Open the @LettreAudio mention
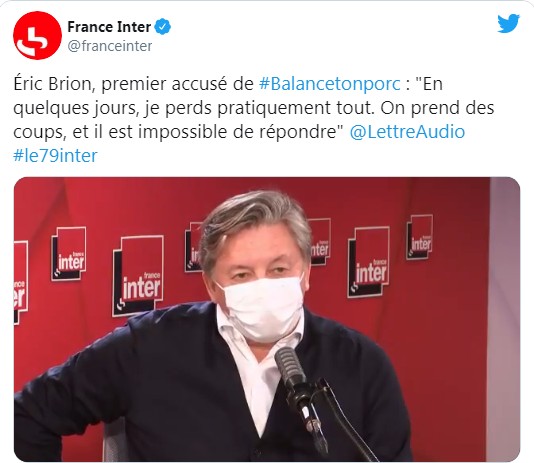 coord(407,132)
